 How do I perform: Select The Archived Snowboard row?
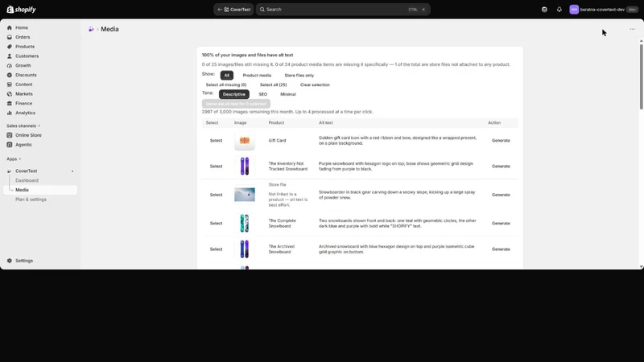(216, 249)
